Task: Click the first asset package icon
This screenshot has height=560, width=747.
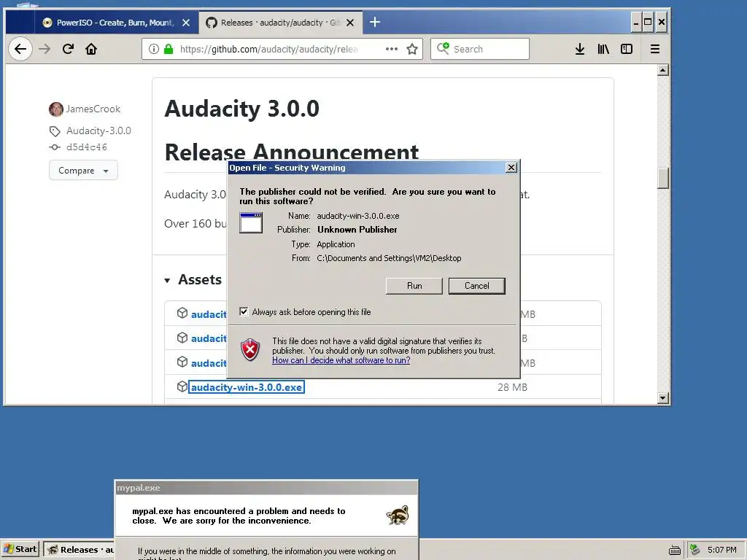Action: click(182, 314)
